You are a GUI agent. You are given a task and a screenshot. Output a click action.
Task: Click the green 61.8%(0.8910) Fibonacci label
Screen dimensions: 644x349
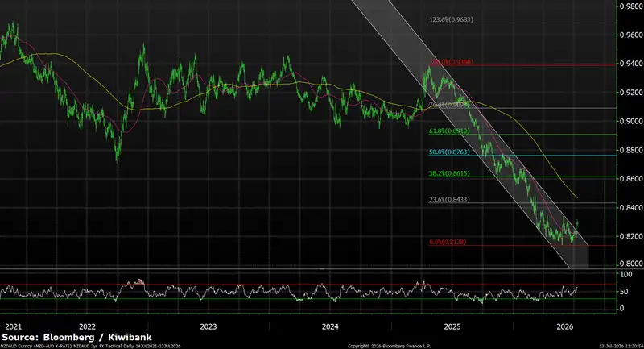coord(449,131)
